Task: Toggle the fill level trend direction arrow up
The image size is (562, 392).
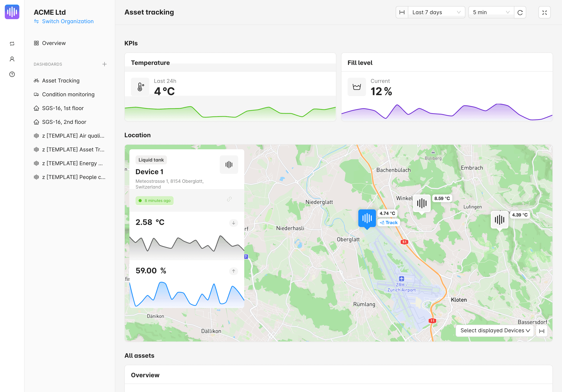Action: (234, 270)
